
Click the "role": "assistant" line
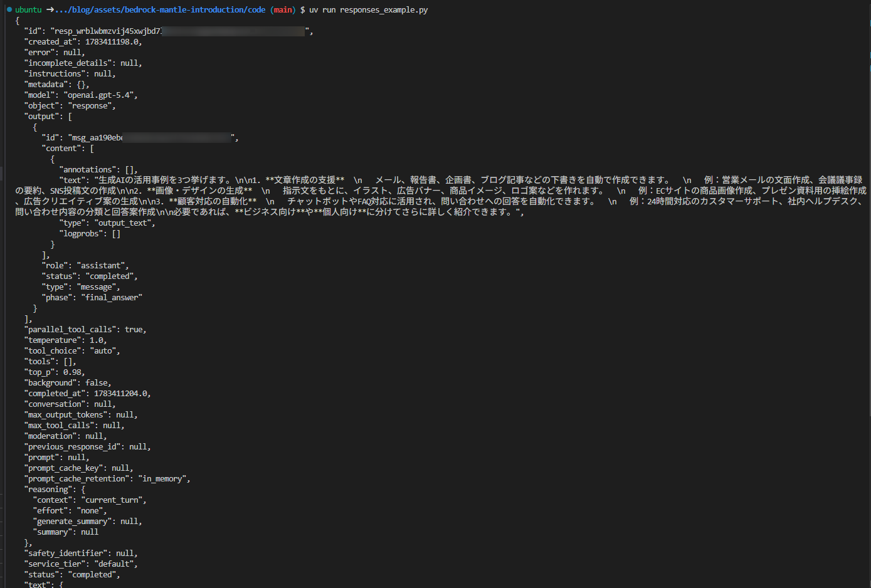coord(85,266)
